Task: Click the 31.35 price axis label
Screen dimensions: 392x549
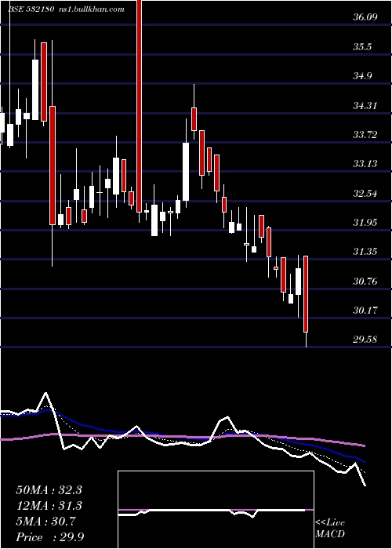Action: pos(365,252)
